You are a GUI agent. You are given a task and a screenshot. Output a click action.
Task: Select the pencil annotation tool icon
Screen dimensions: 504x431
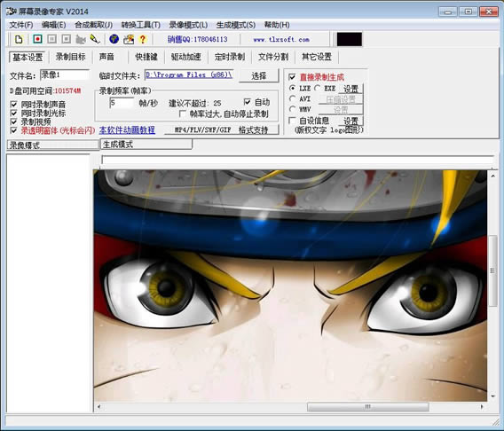click(x=95, y=39)
